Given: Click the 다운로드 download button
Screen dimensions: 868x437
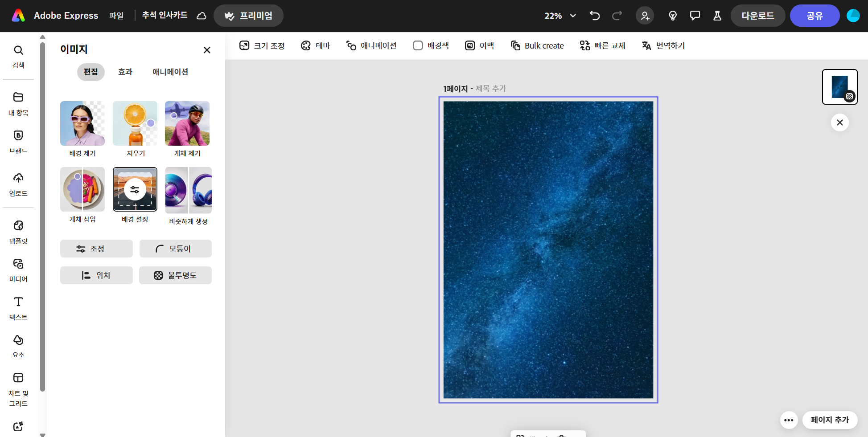Looking at the screenshot, I should pos(757,16).
